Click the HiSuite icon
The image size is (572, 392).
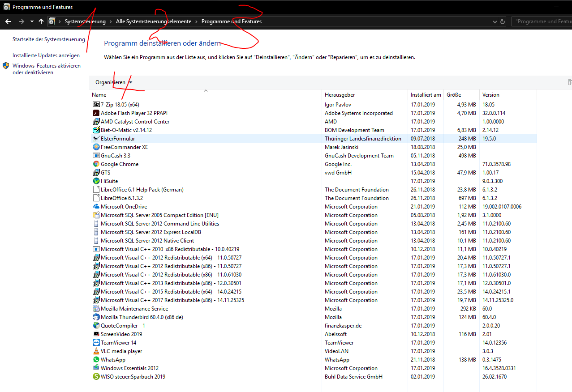pos(96,181)
